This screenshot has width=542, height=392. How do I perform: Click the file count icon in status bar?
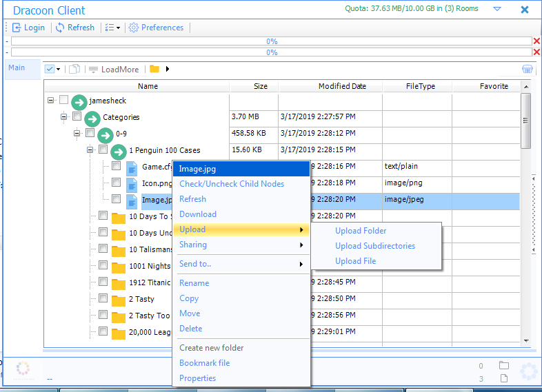[x=504, y=378]
